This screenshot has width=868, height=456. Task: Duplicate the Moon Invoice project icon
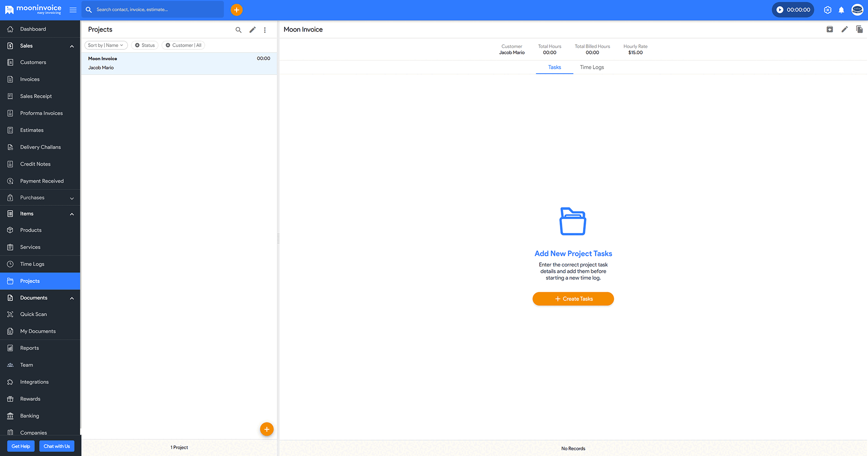859,29
